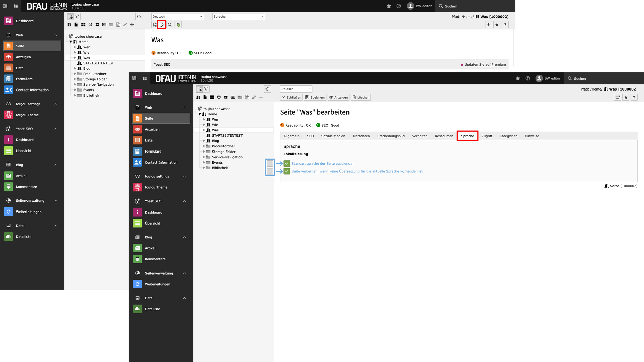Toggle 'Seite verbergen, wenn keine Übersetzung' checkbox
Screen dimensions: 644x362
287,171
